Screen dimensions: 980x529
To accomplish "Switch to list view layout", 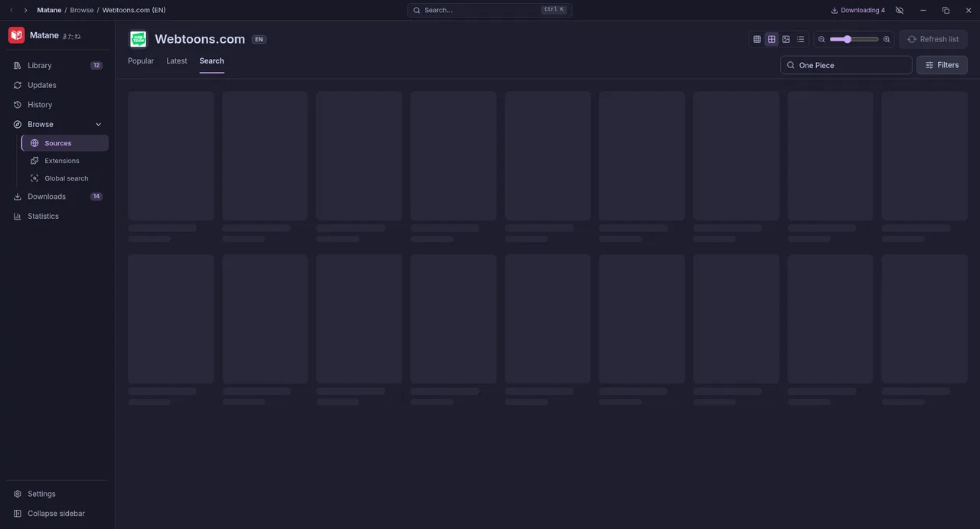I will 801,39.
